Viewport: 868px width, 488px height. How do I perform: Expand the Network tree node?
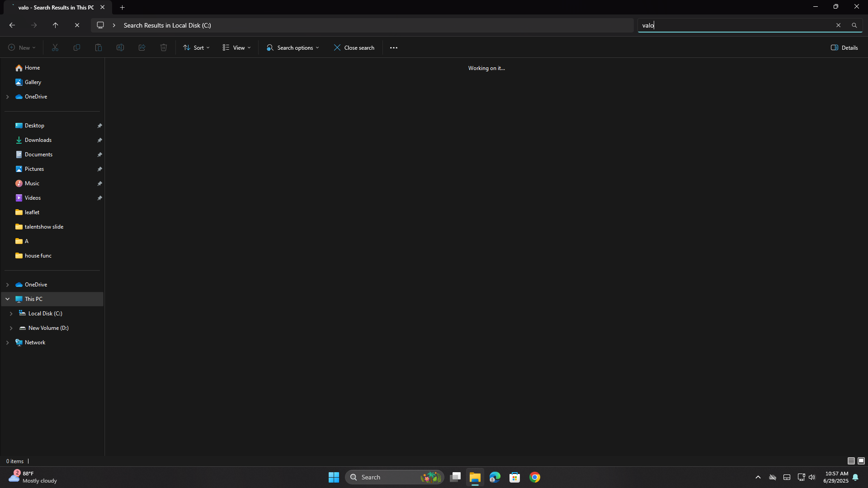pyautogui.click(x=7, y=343)
